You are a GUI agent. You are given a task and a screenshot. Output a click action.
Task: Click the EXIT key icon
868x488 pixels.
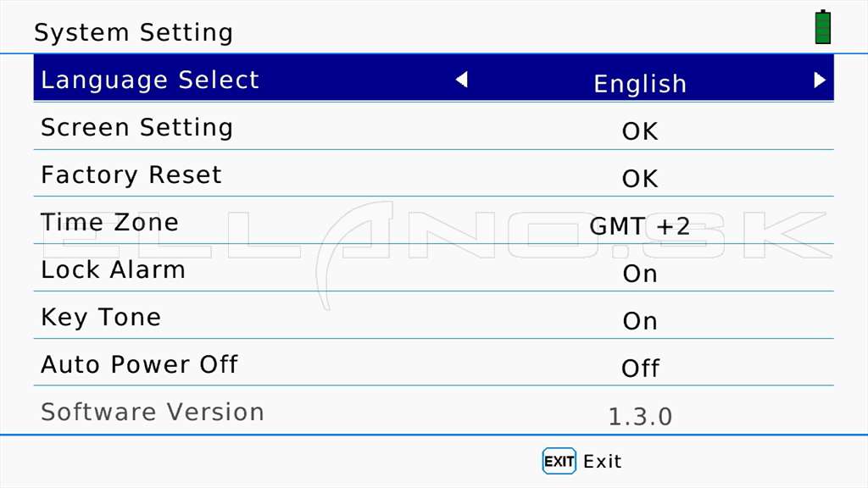click(x=559, y=461)
